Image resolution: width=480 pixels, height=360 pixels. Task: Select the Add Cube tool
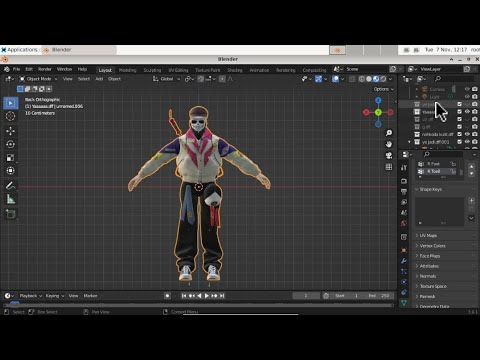(11, 214)
